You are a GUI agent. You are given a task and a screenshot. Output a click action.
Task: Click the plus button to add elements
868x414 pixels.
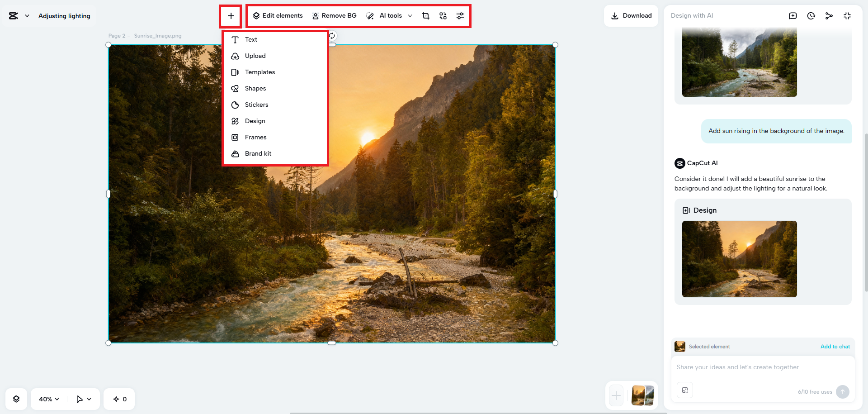point(231,15)
